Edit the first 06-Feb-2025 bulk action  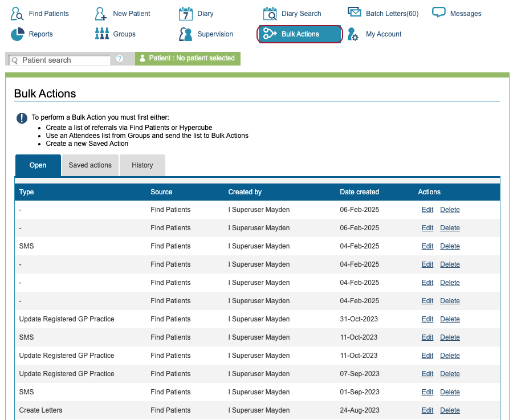[427, 210]
